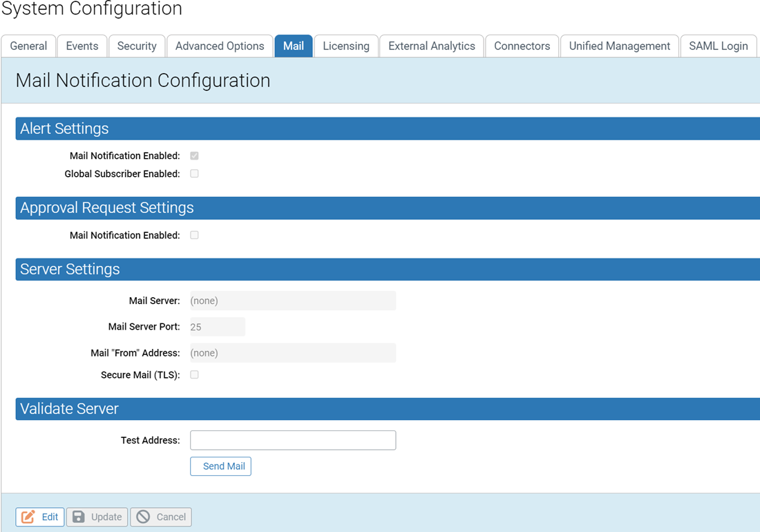760x532 pixels.
Task: Switch to the Unified Management tab
Action: [619, 46]
